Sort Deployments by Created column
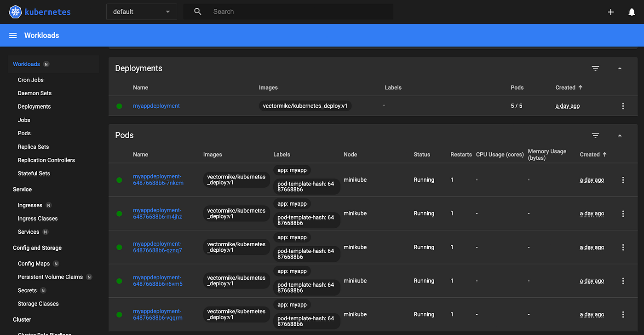This screenshot has width=644, height=335. tap(569, 87)
